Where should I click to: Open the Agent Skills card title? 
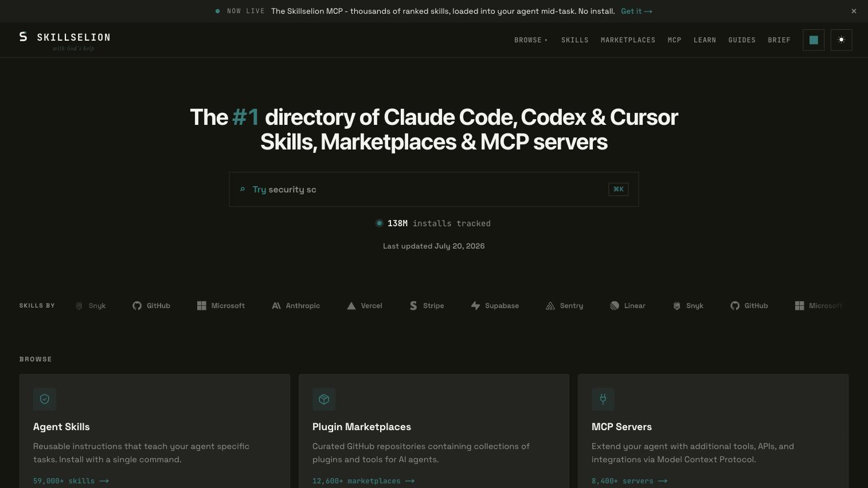61,427
